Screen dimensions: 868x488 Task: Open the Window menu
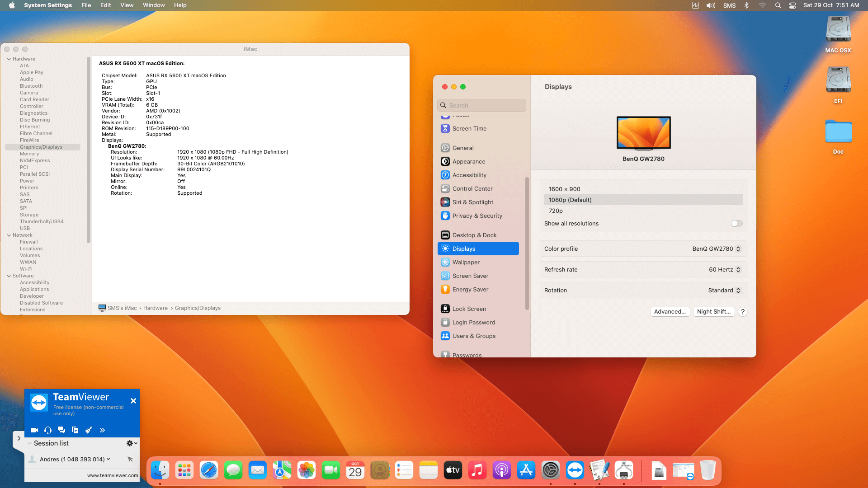154,5
